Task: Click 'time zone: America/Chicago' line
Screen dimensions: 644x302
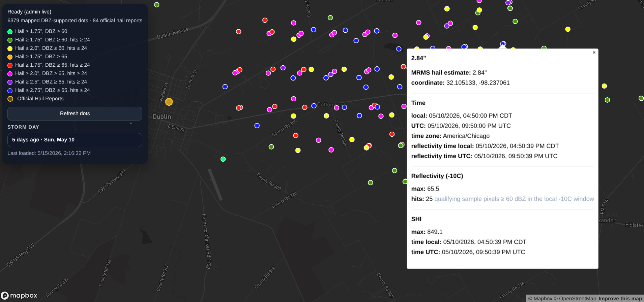Action: [x=450, y=136]
